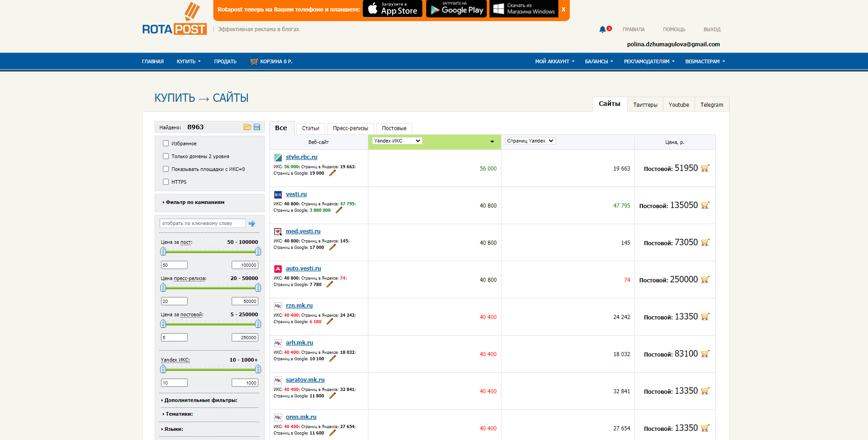
Task: Expand the Тематики filter section
Action: [x=178, y=414]
